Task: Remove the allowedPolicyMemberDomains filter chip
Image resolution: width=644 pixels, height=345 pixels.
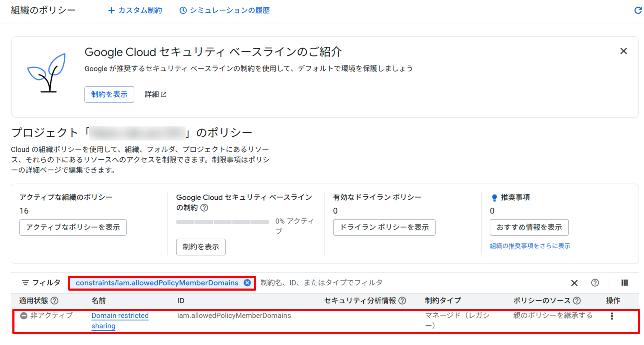Action: tap(247, 283)
